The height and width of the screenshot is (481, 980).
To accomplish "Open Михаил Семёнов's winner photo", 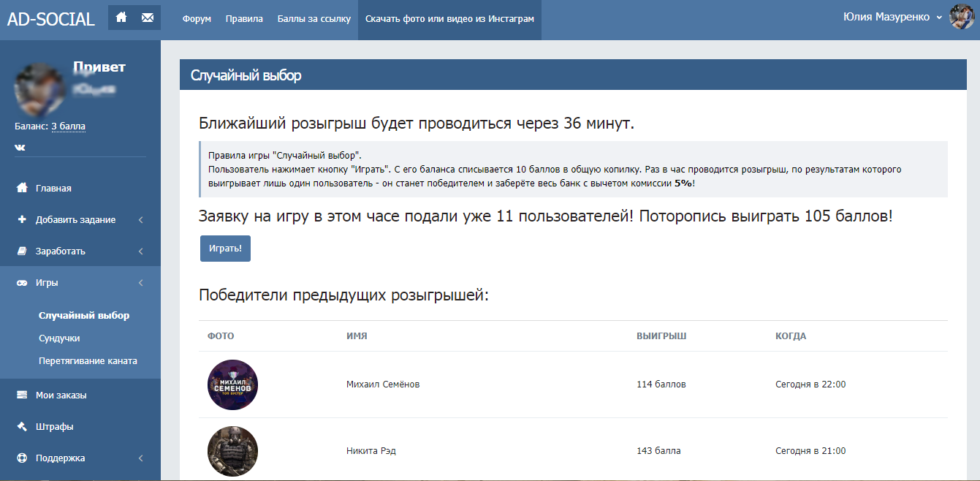I will click(x=232, y=385).
